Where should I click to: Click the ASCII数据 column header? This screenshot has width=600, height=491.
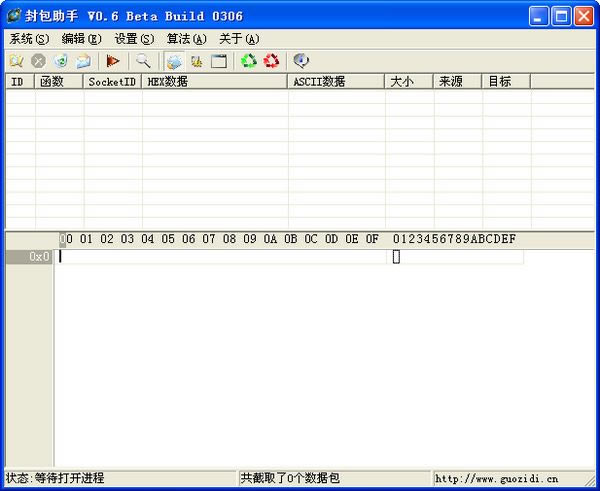click(x=336, y=82)
